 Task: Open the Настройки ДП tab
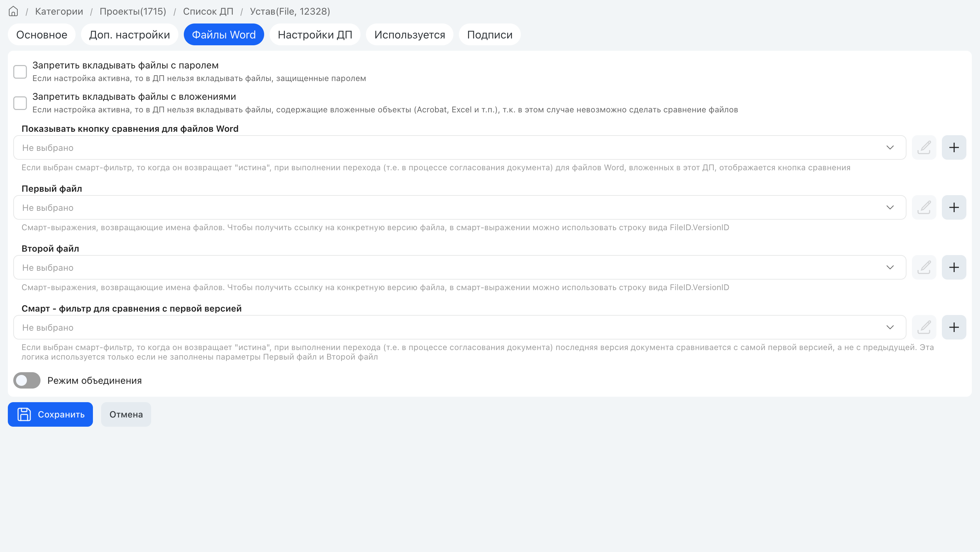click(315, 35)
